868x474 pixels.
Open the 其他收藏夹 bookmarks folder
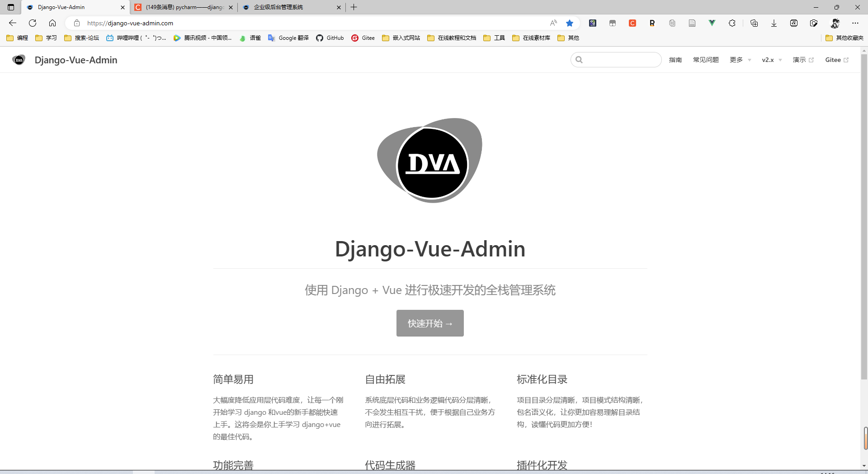coord(844,38)
